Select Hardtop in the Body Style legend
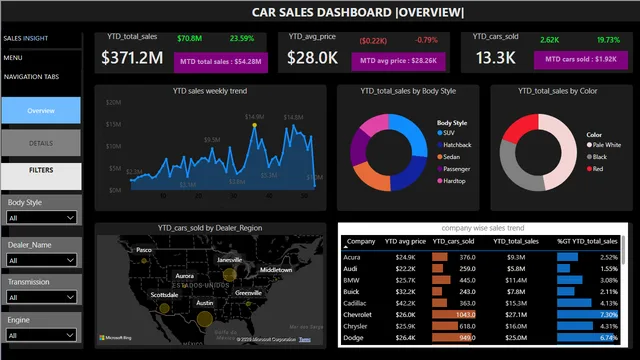This screenshot has height=360, width=640. (x=451, y=181)
